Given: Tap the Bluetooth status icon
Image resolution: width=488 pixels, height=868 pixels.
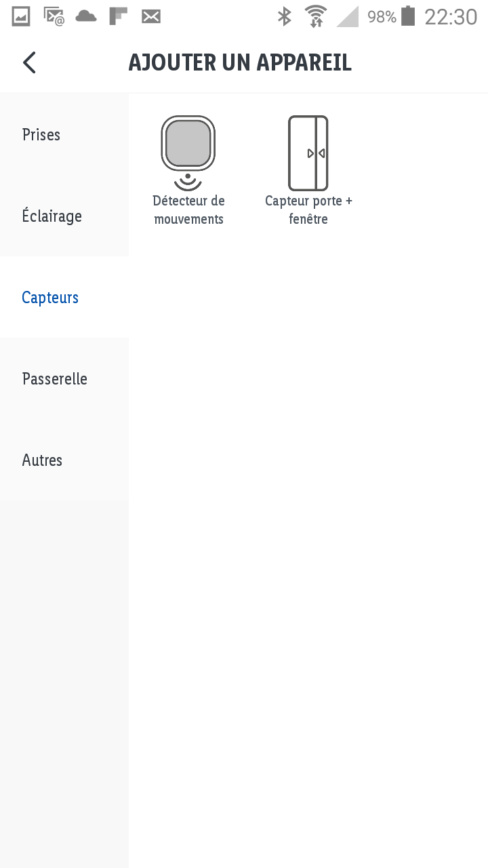Looking at the screenshot, I should 285,16.
